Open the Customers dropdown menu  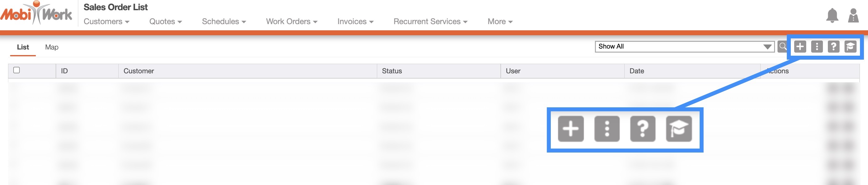coord(106,22)
